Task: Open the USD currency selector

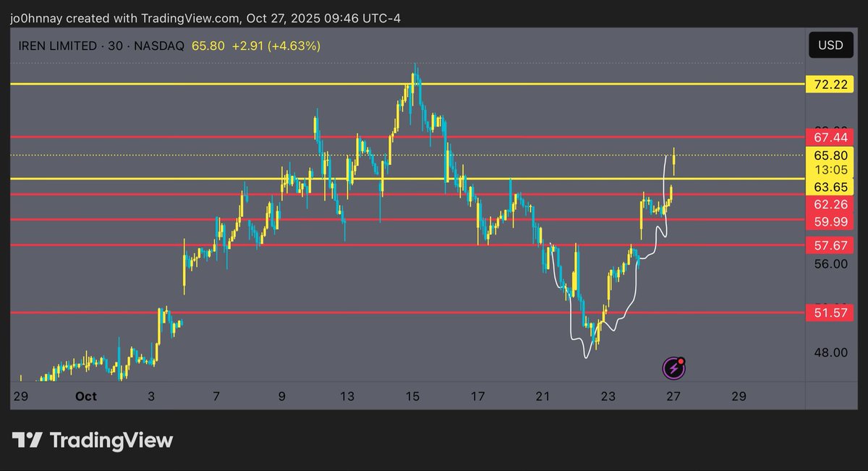Action: tap(830, 45)
